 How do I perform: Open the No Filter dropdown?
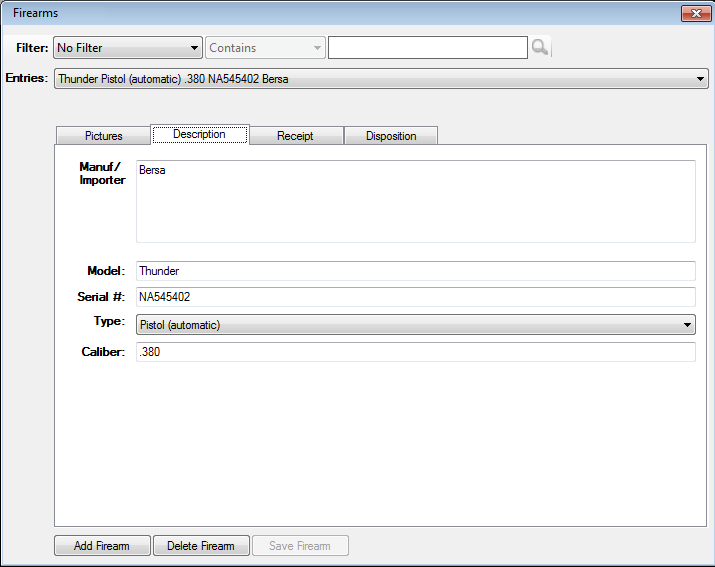pyautogui.click(x=128, y=48)
